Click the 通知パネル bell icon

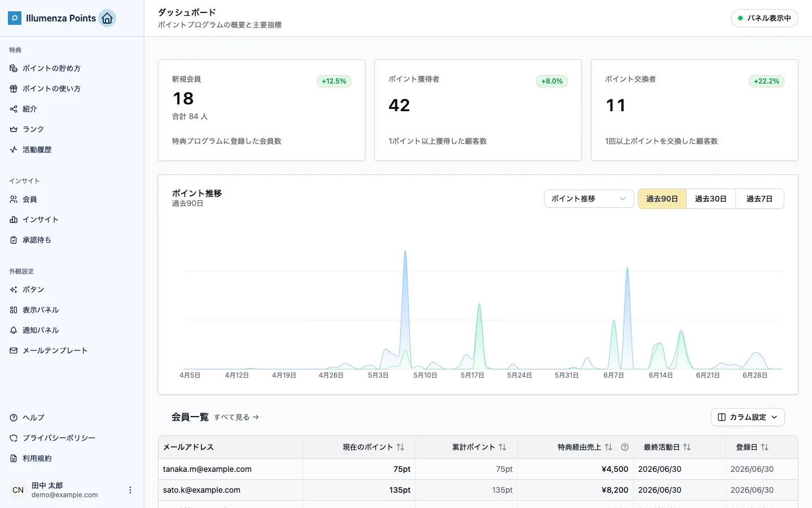click(14, 330)
